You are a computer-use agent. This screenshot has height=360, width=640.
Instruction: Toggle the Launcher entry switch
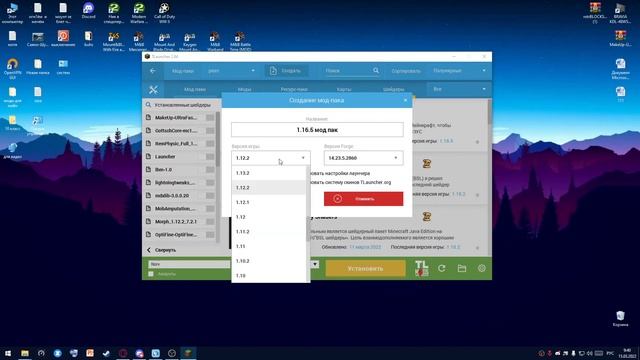[x=210, y=156]
